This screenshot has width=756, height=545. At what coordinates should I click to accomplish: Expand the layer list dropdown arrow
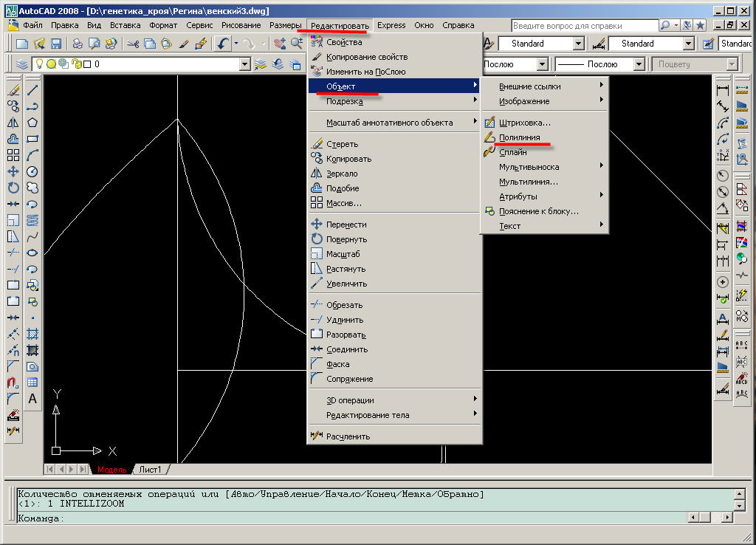click(x=245, y=64)
